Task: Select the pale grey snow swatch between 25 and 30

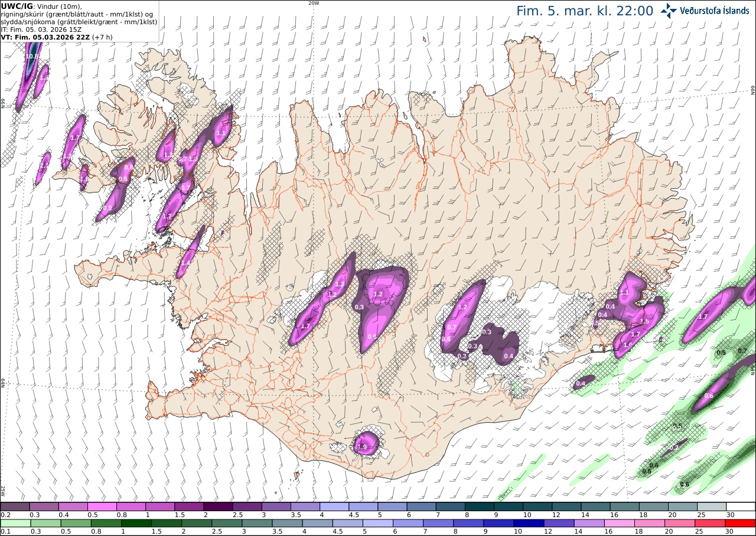Action: [712, 506]
